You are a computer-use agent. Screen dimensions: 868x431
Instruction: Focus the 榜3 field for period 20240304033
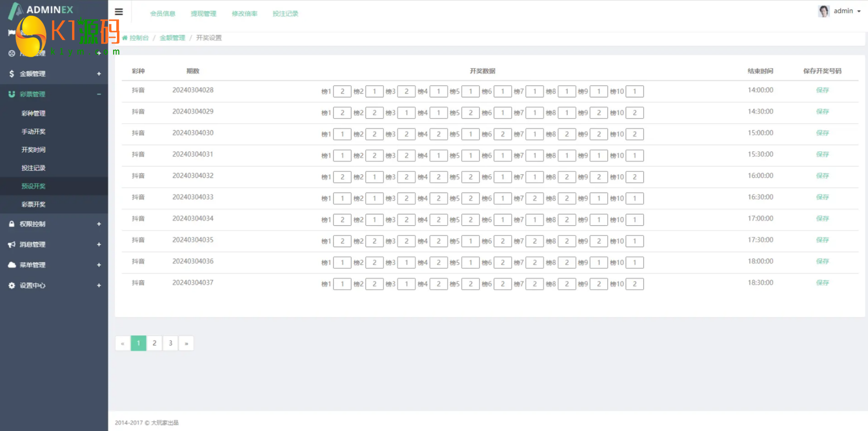(406, 199)
